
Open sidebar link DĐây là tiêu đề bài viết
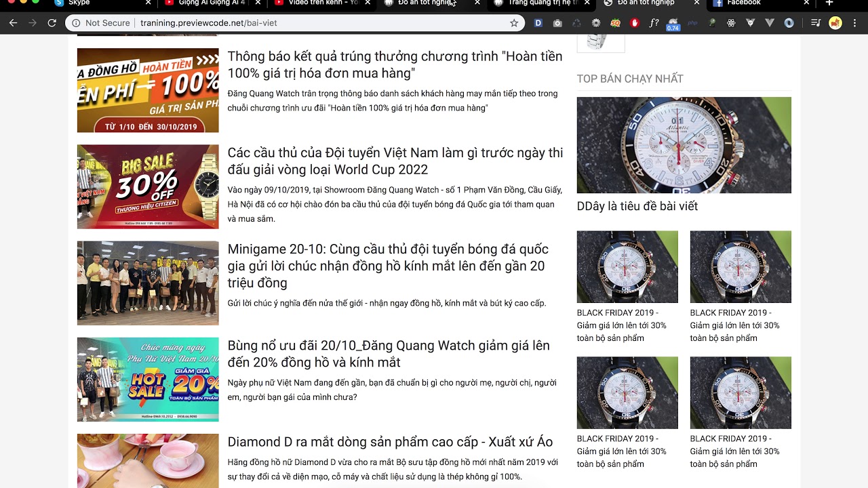coord(637,206)
